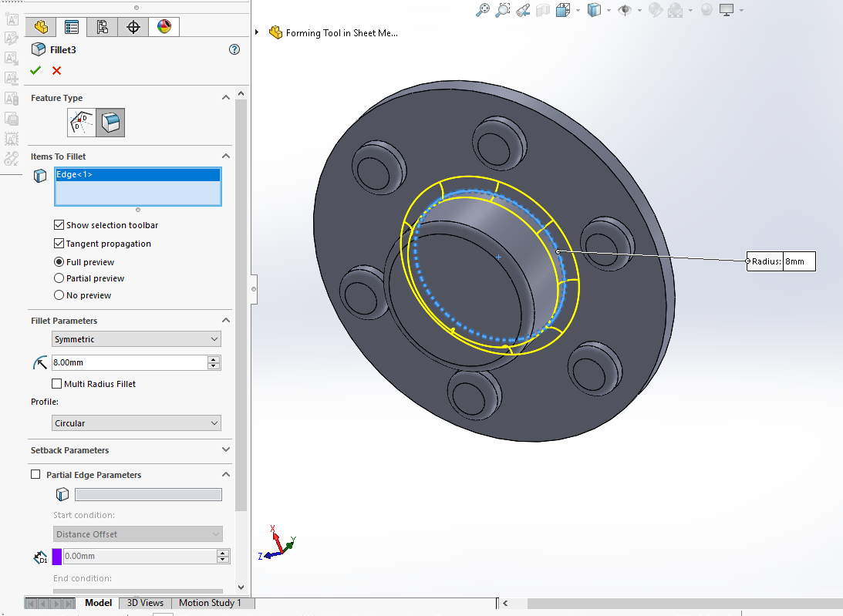The height and width of the screenshot is (616, 843).
Task: Switch to the ConfigurationManager tab
Action: (102, 27)
